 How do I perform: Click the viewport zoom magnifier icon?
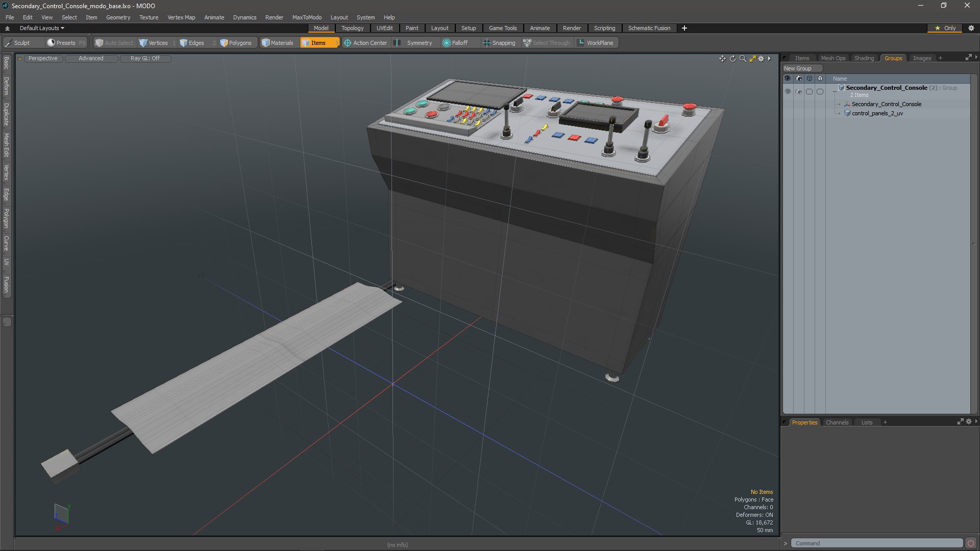pos(743,59)
